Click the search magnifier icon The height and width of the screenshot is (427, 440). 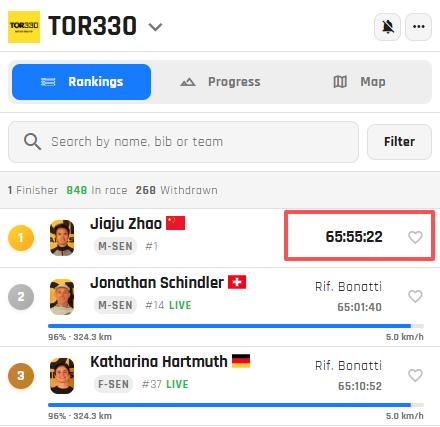coord(32,142)
